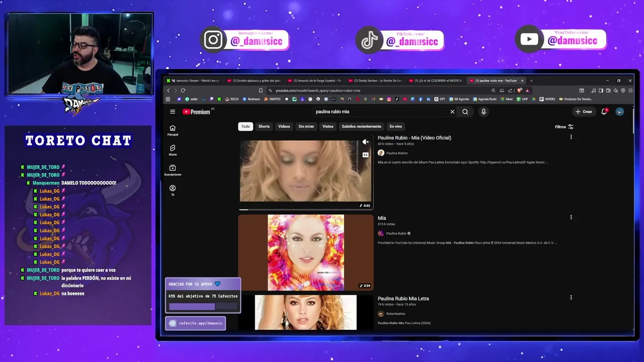Go back in the browser

tap(169, 90)
